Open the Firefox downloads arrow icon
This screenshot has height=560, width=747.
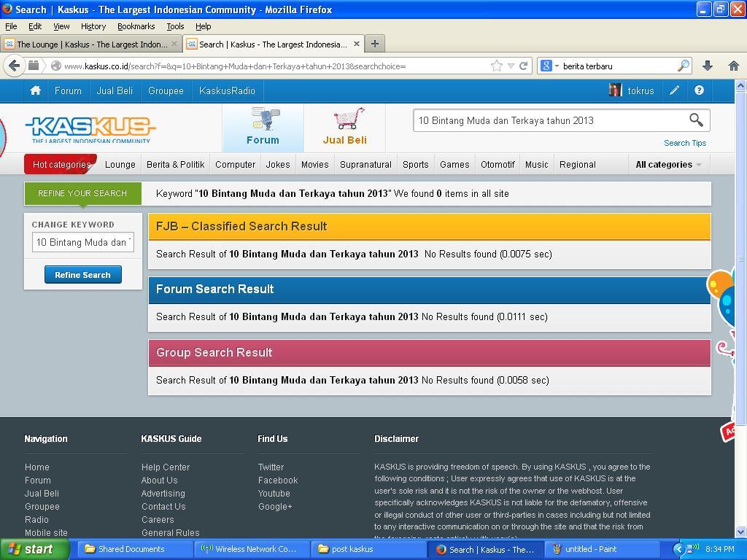click(x=708, y=66)
